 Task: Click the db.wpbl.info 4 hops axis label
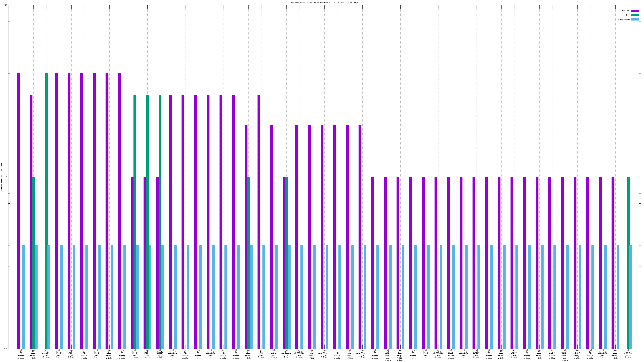click(x=261, y=354)
